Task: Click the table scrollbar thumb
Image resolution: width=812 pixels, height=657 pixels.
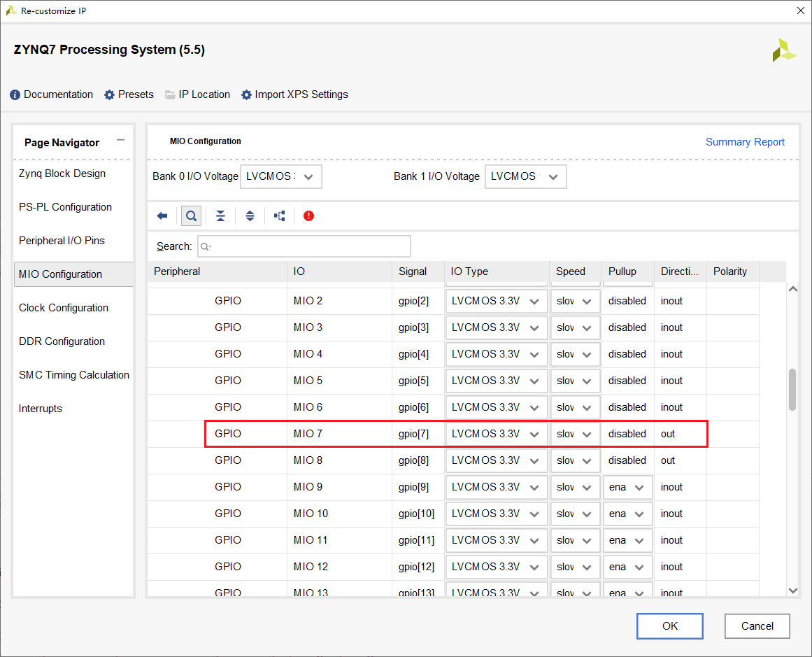Action: pyautogui.click(x=792, y=390)
